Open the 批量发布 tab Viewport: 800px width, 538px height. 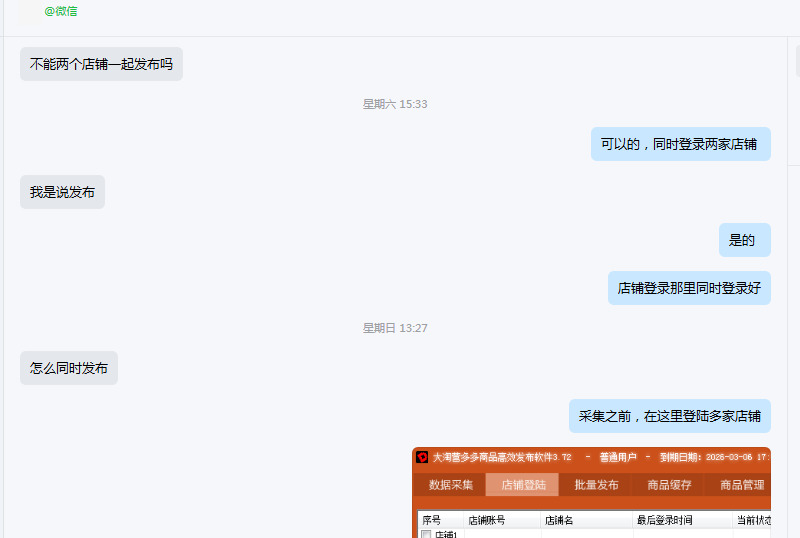tap(596, 485)
